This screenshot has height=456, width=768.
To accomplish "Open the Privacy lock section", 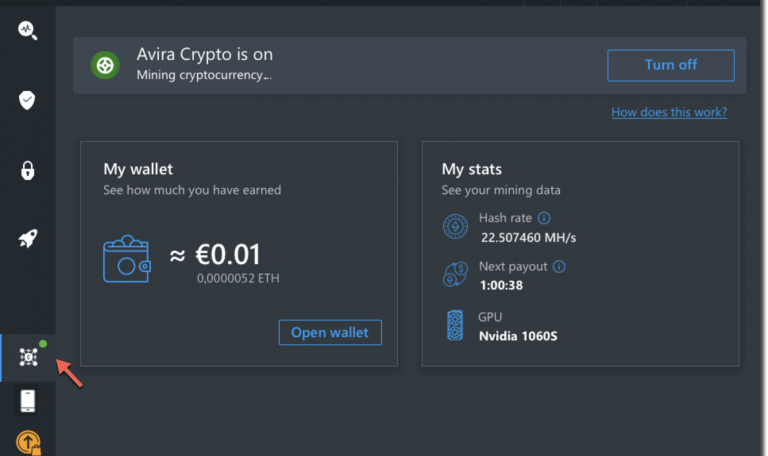I will (27, 170).
